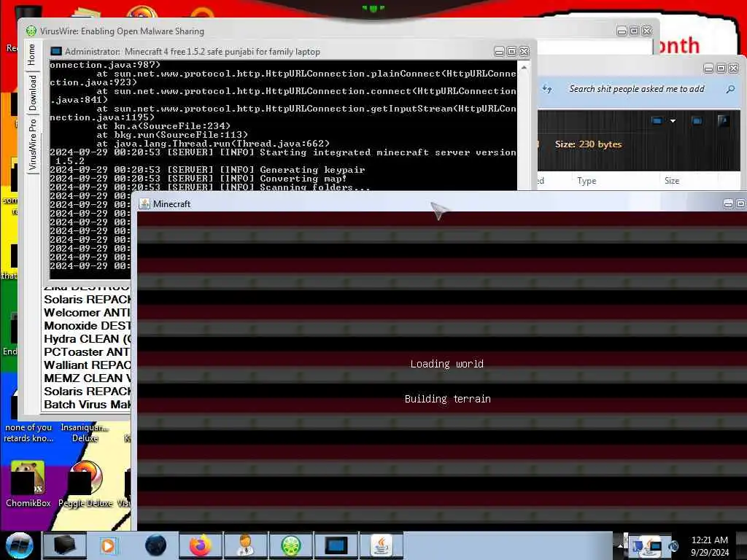Switch to the Home tab in VirusWire
This screenshot has height=560, width=747.
[x=31, y=54]
